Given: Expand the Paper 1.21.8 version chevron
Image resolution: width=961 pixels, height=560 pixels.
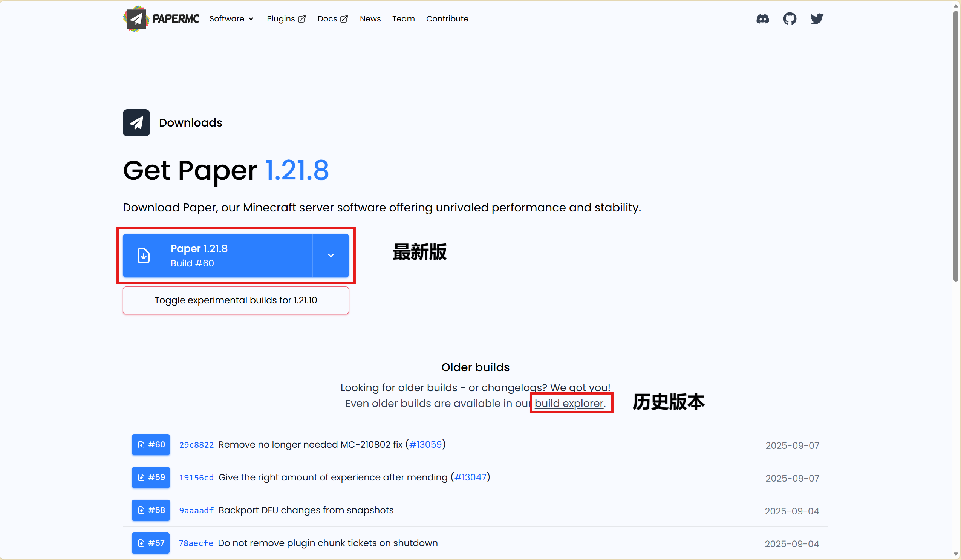Looking at the screenshot, I should point(331,256).
